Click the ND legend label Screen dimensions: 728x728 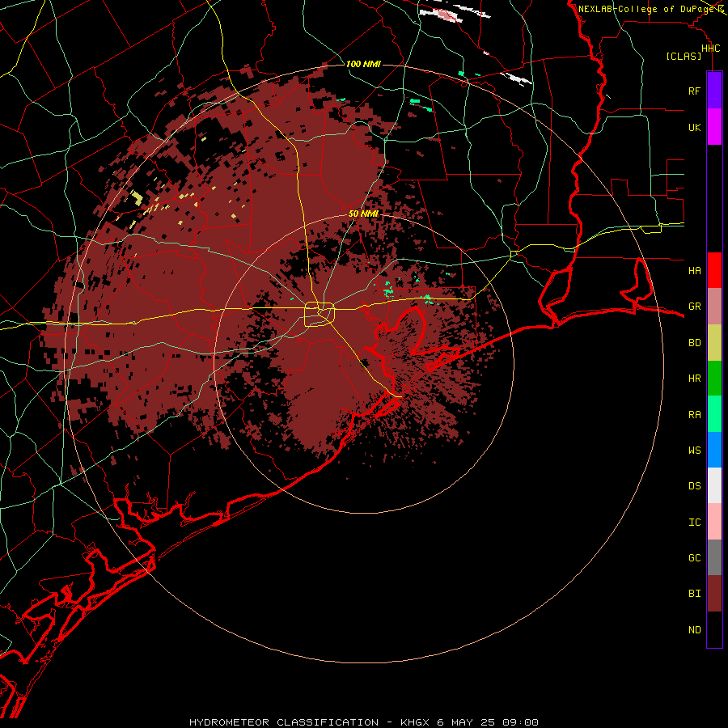coord(694,630)
